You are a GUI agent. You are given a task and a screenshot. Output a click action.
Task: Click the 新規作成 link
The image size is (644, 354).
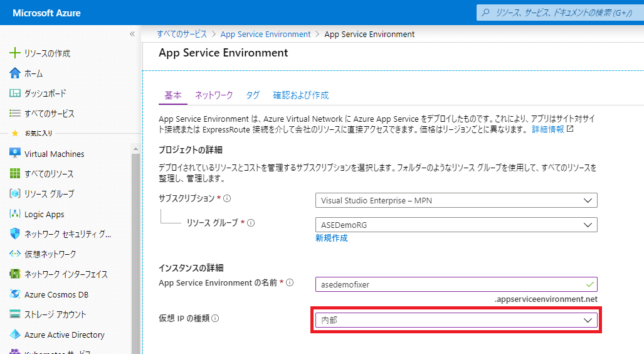(x=331, y=239)
